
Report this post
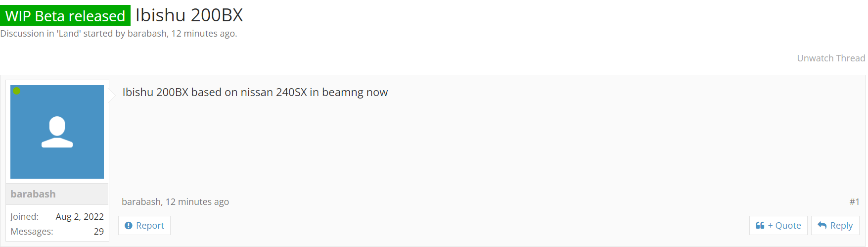tap(144, 226)
